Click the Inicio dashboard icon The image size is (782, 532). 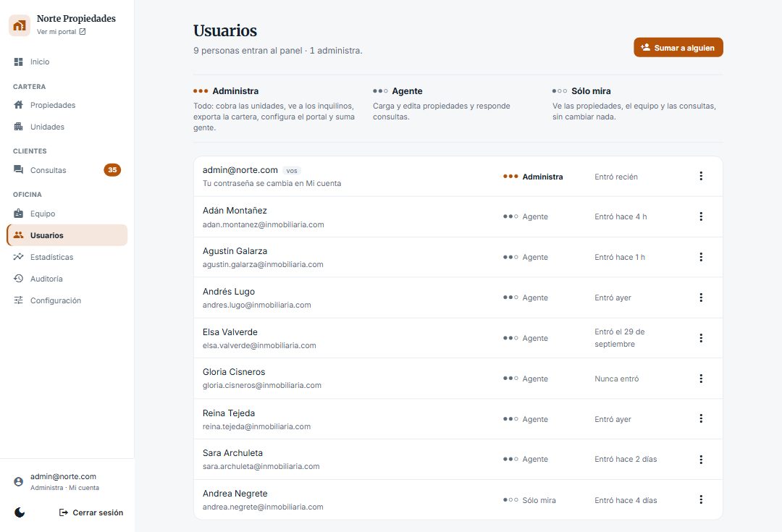[18, 62]
